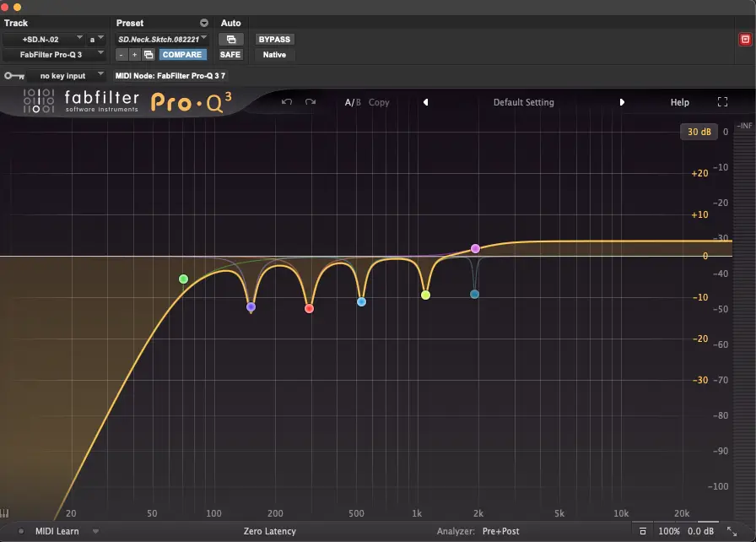
Task: Click the redo arrow in Pro-Q header
Action: pos(310,102)
